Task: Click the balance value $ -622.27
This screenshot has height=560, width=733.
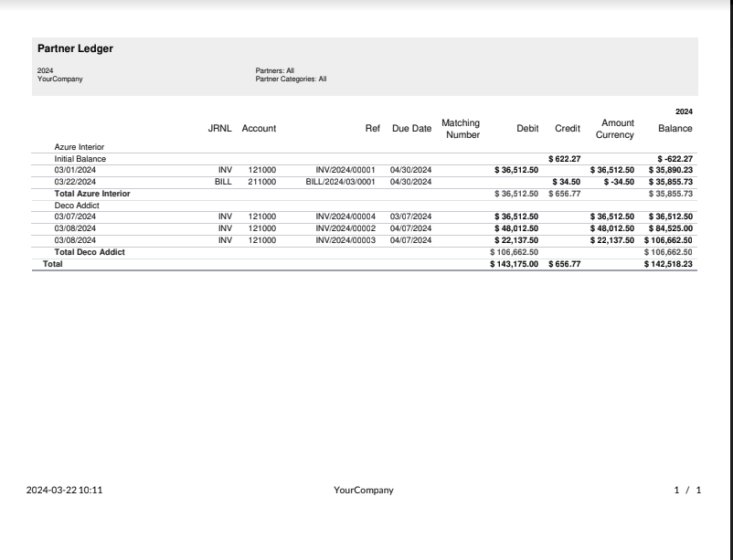Action: coord(675,159)
